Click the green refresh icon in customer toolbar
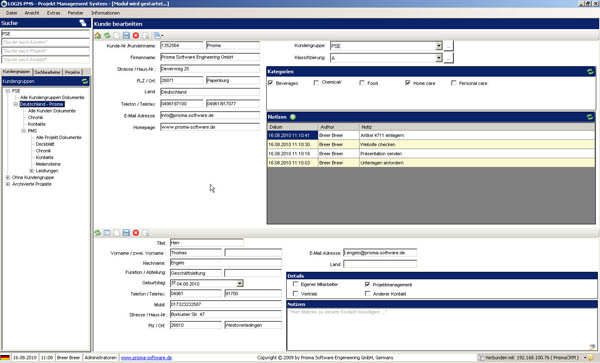Screen dimensions: 600x363 pyautogui.click(x=107, y=36)
